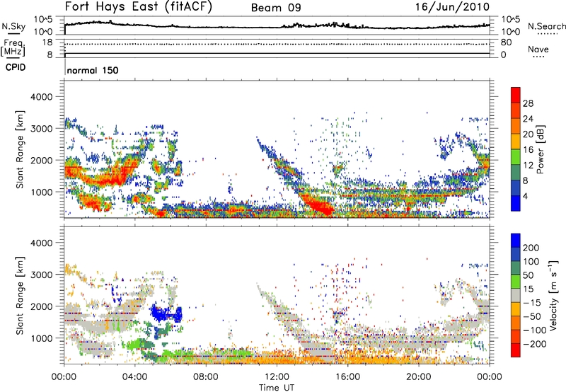Click the "Velocity [m s-1]" colorbar title
Screen dimensions: 566x392
[x=554, y=295]
